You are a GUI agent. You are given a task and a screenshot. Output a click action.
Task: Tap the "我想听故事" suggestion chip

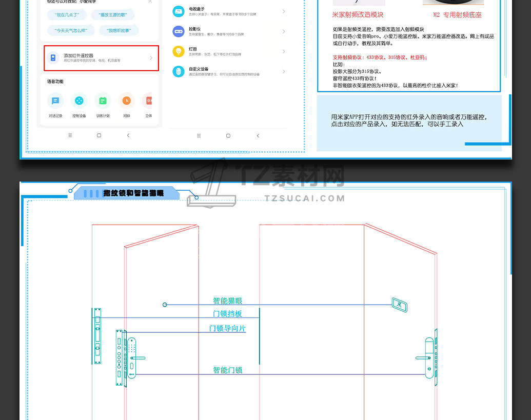(119, 30)
